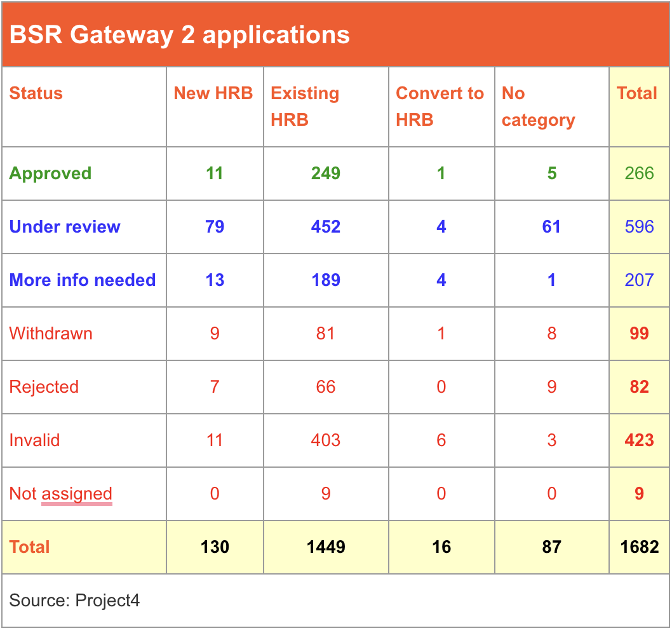Image resolution: width=672 pixels, height=633 pixels.
Task: Select Invalid total value 423
Action: pyautogui.click(x=639, y=440)
